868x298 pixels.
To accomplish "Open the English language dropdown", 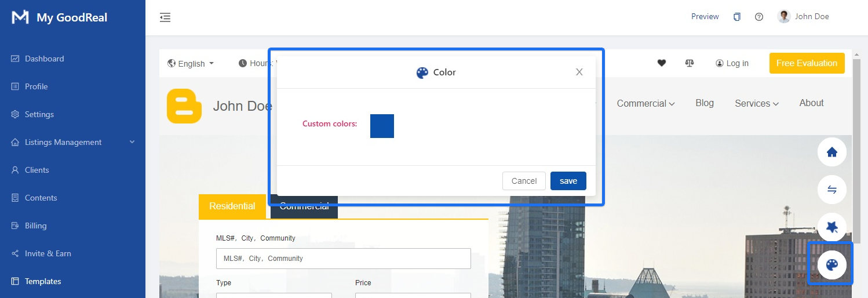I will 191,63.
